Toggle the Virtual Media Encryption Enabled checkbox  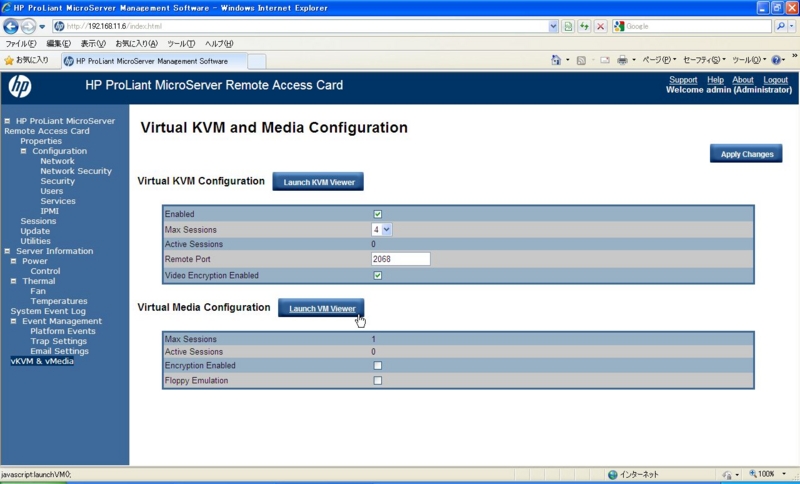(378, 366)
